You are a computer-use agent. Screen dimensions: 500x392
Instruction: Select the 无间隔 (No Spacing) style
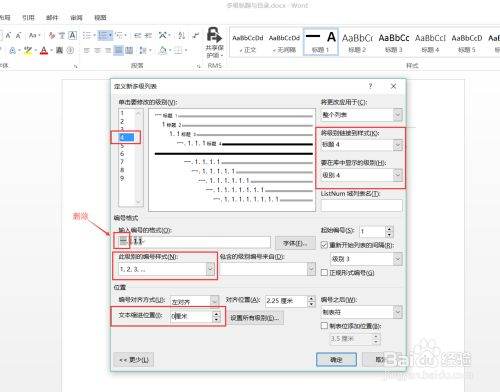click(x=284, y=42)
